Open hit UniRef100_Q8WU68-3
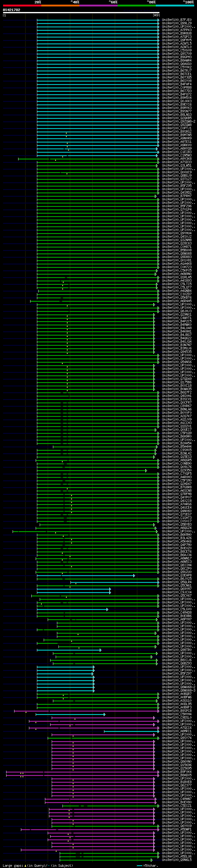This screenshot has height=868, width=197. [179, 690]
